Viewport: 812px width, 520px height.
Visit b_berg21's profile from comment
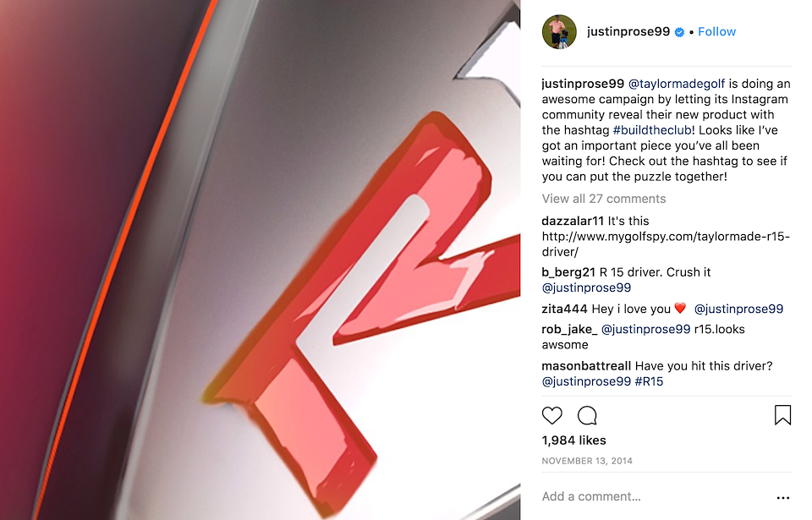pyautogui.click(x=568, y=272)
